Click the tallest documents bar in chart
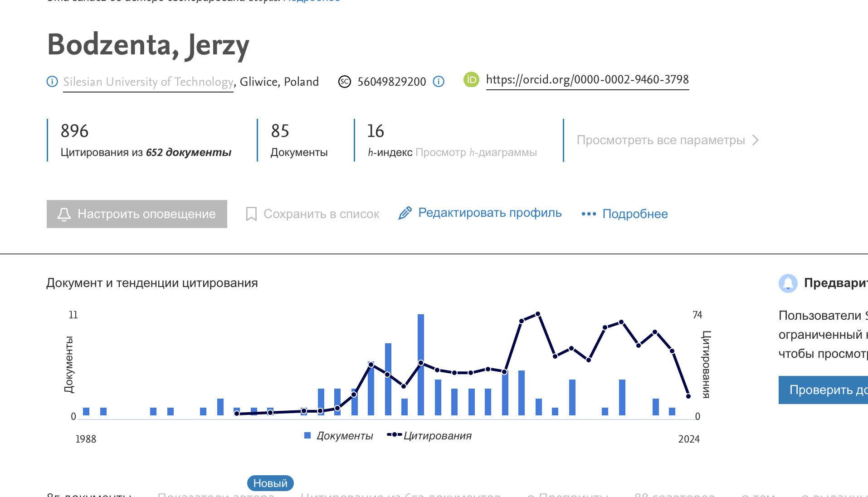The image size is (868, 497). point(421,365)
